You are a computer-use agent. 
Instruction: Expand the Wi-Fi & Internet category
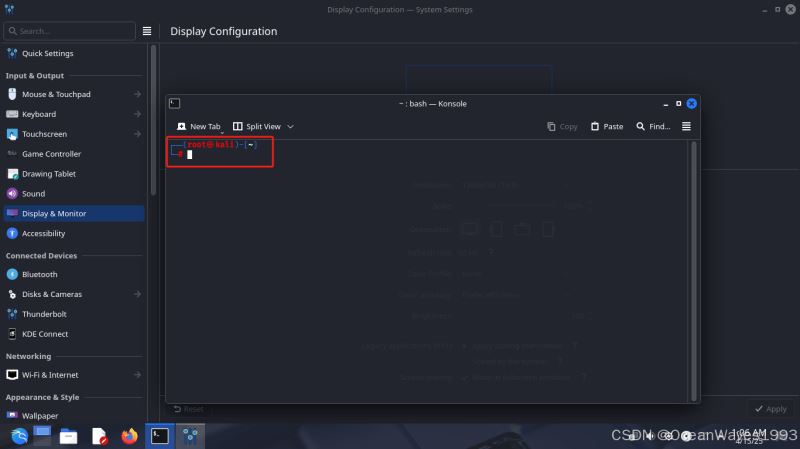click(x=137, y=375)
